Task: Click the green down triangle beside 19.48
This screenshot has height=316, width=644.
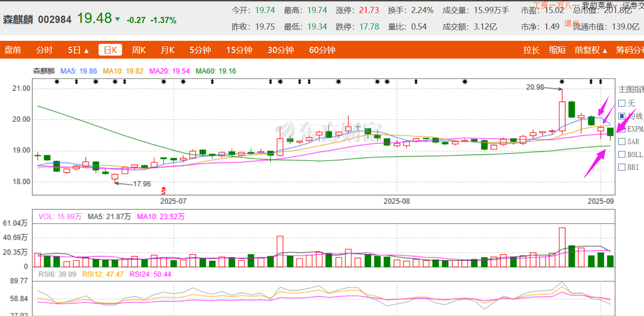Action: [x=117, y=19]
